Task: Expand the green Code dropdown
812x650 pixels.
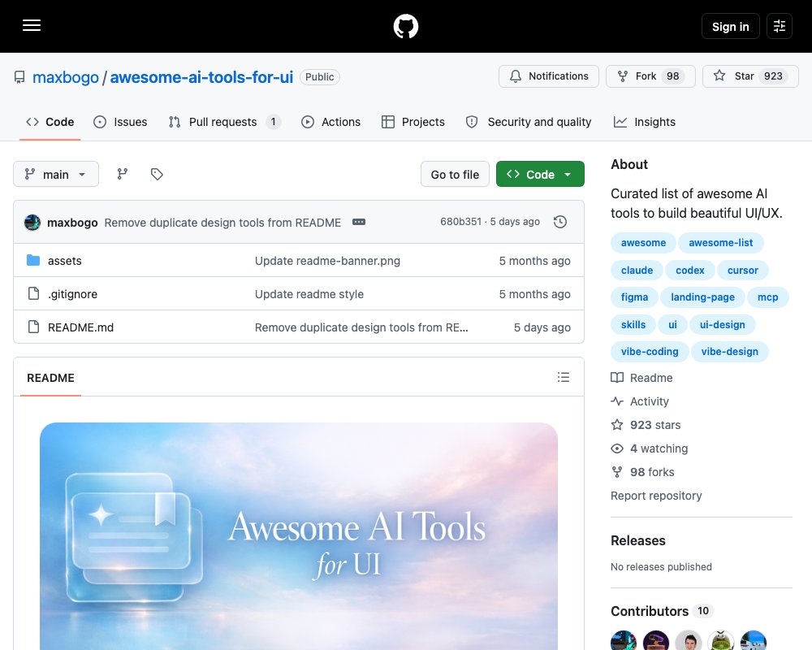Action: (540, 174)
